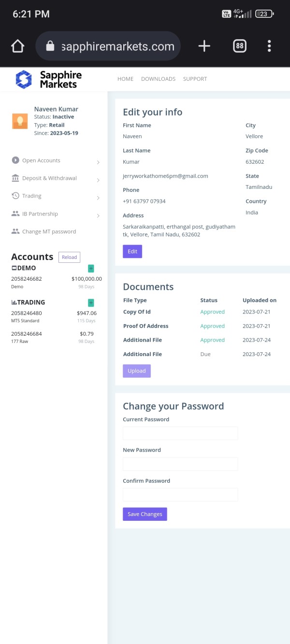Viewport: 290px width, 644px height.
Task: Click the Change MT password icon
Action: (x=15, y=231)
